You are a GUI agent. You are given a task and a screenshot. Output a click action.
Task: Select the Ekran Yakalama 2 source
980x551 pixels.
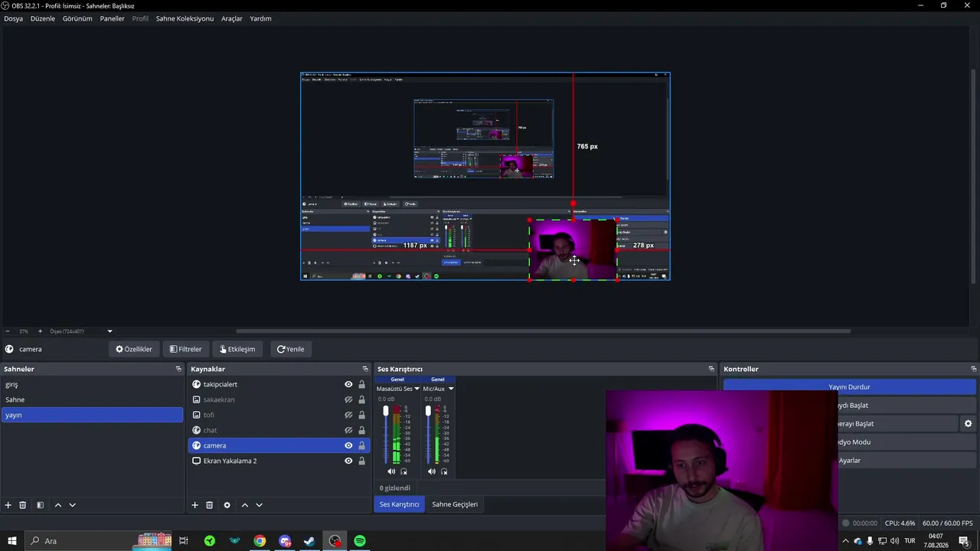[x=279, y=461]
